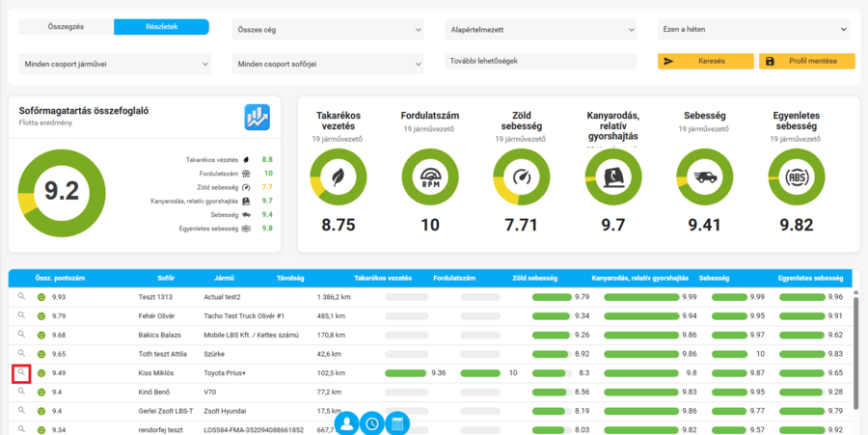Click the floating blue clock icon
This screenshot has height=435, width=868.
pos(372,424)
